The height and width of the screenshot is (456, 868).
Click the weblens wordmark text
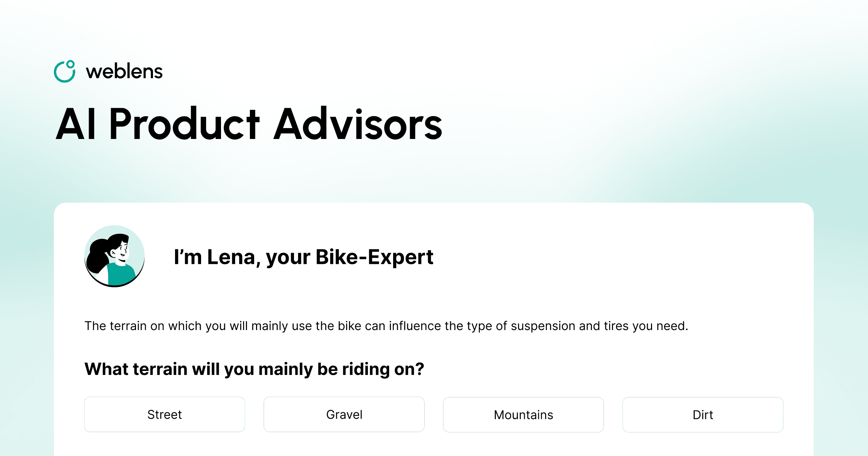[124, 72]
